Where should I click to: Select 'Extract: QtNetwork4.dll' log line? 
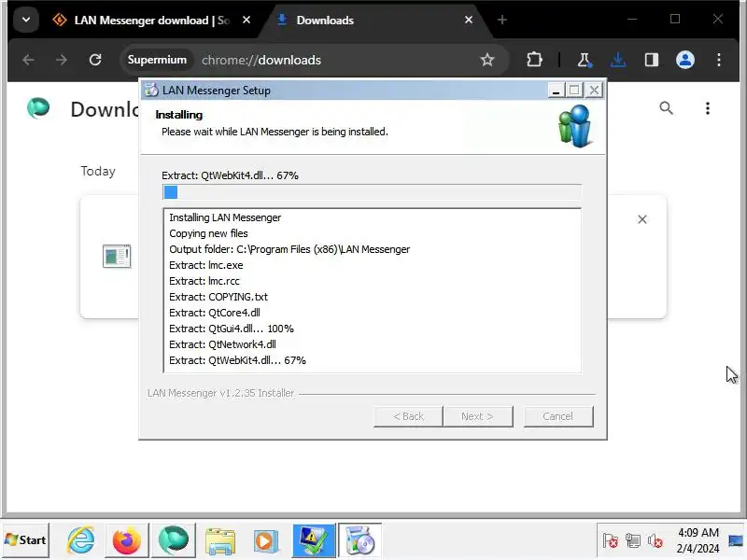tap(222, 344)
